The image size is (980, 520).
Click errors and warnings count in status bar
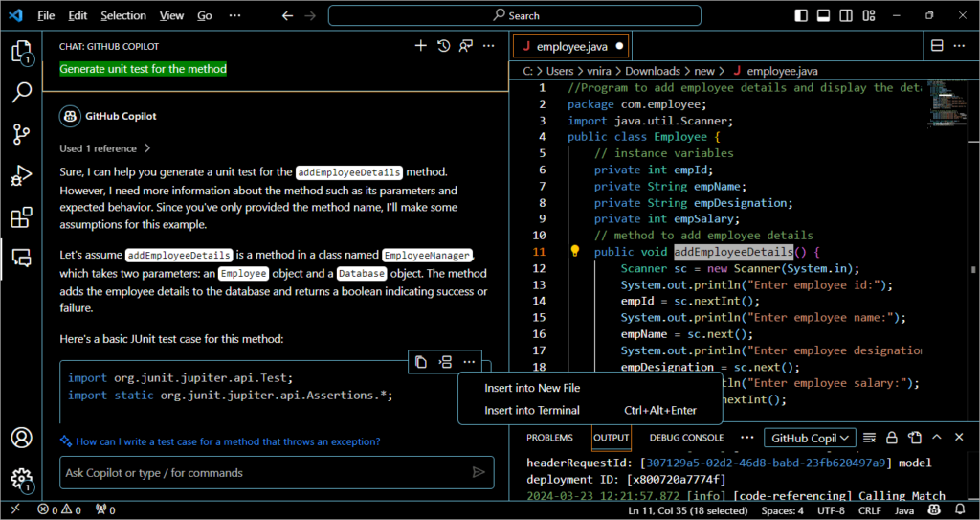pos(59,510)
